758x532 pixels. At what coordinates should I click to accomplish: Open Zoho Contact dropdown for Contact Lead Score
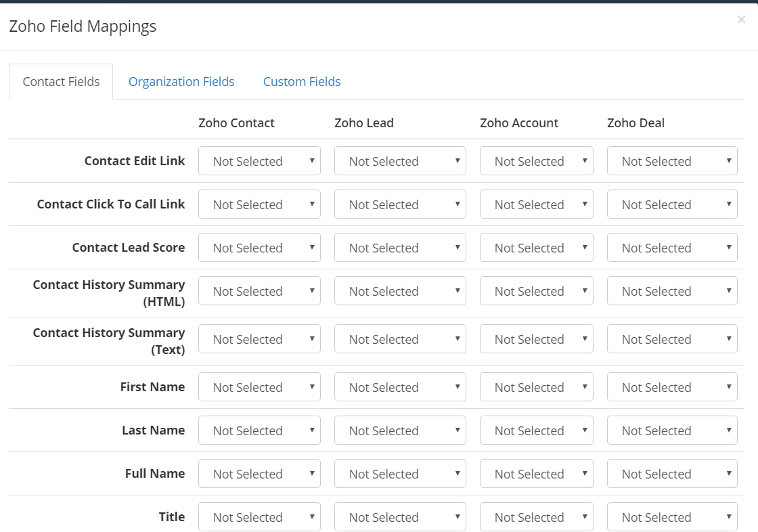(260, 248)
